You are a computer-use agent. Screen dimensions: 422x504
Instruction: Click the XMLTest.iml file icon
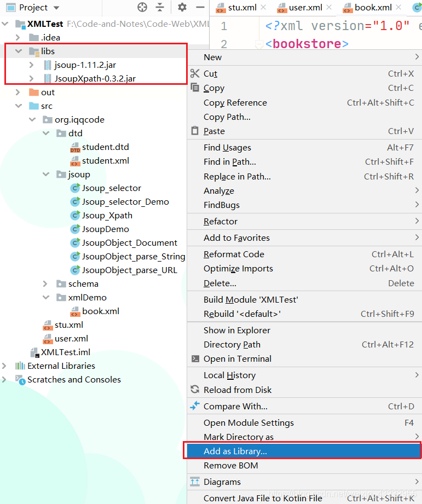(34, 352)
